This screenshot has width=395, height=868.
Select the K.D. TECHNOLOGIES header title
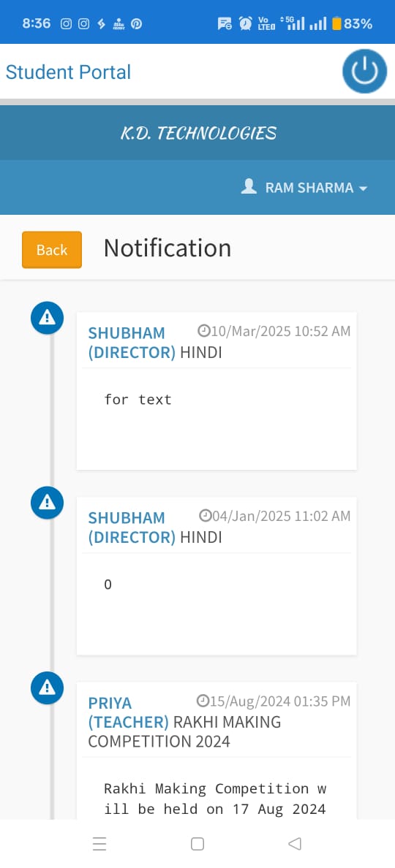click(x=198, y=133)
